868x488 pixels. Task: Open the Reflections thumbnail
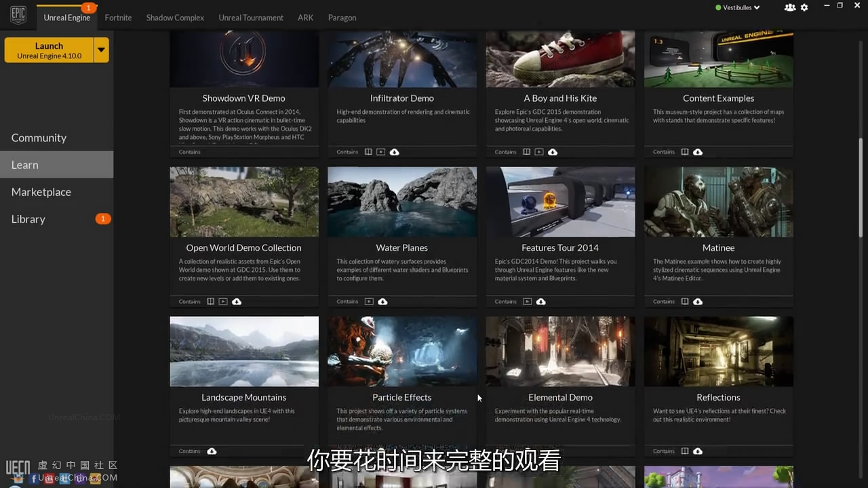(x=718, y=352)
